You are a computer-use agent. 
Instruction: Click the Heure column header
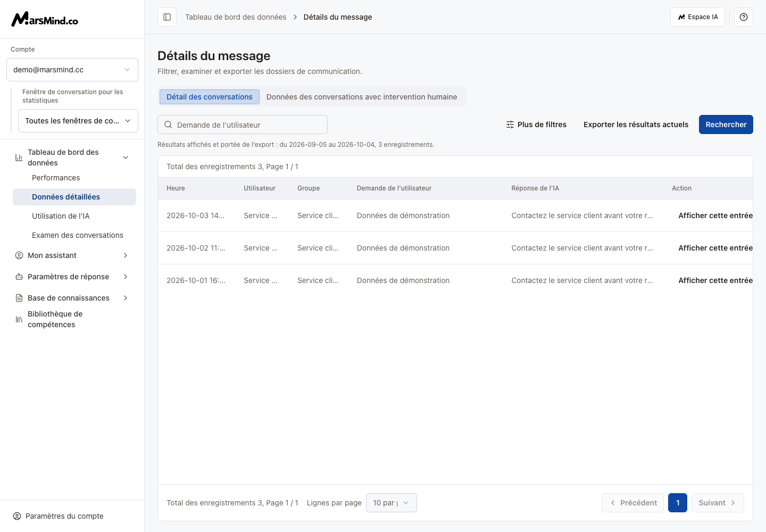click(176, 188)
